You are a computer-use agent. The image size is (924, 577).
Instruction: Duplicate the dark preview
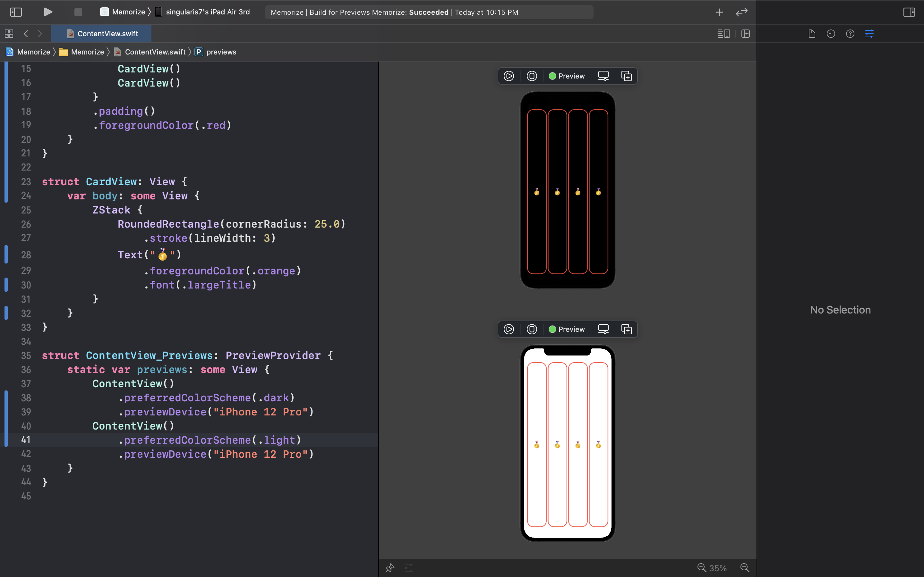626,76
